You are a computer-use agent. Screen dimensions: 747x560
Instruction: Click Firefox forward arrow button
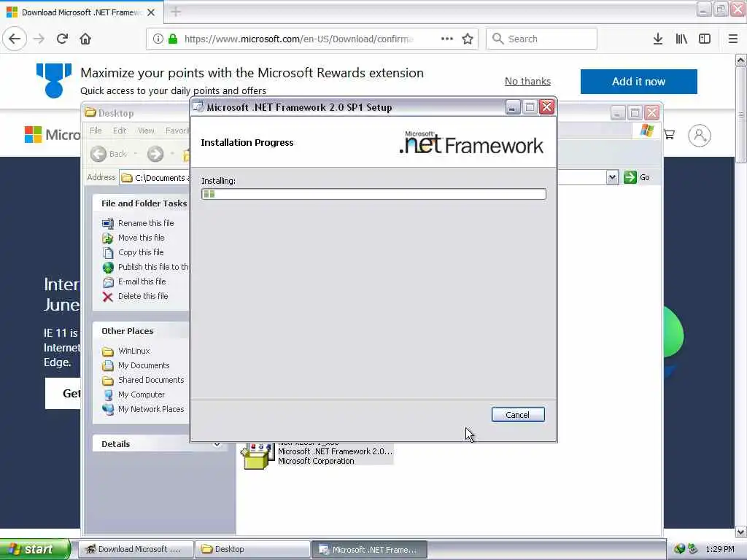[39, 39]
